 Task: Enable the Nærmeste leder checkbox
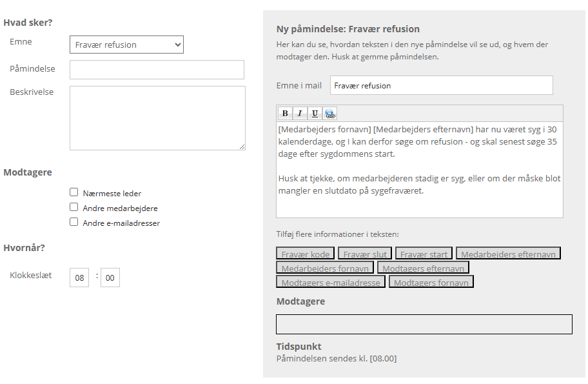(x=74, y=192)
